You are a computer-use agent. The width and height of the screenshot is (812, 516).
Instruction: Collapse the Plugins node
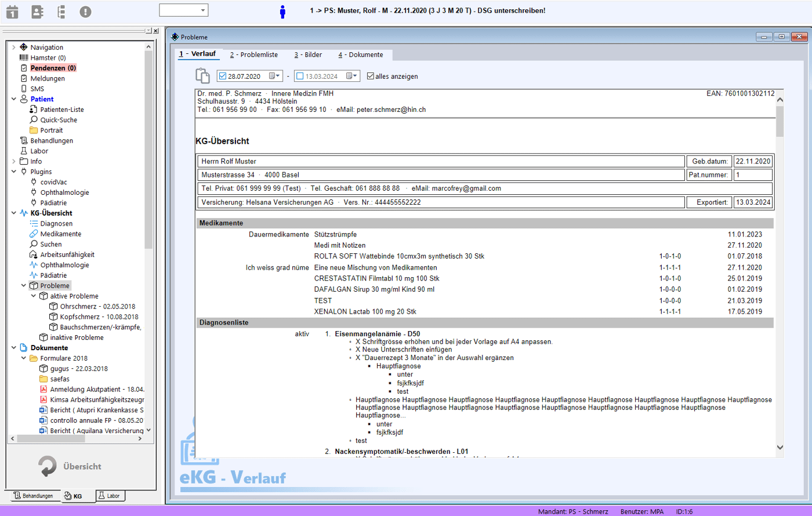(14, 172)
